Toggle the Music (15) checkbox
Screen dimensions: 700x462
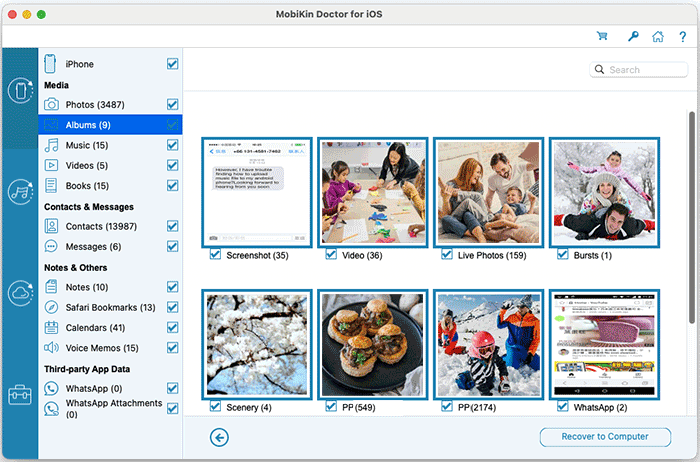(172, 145)
